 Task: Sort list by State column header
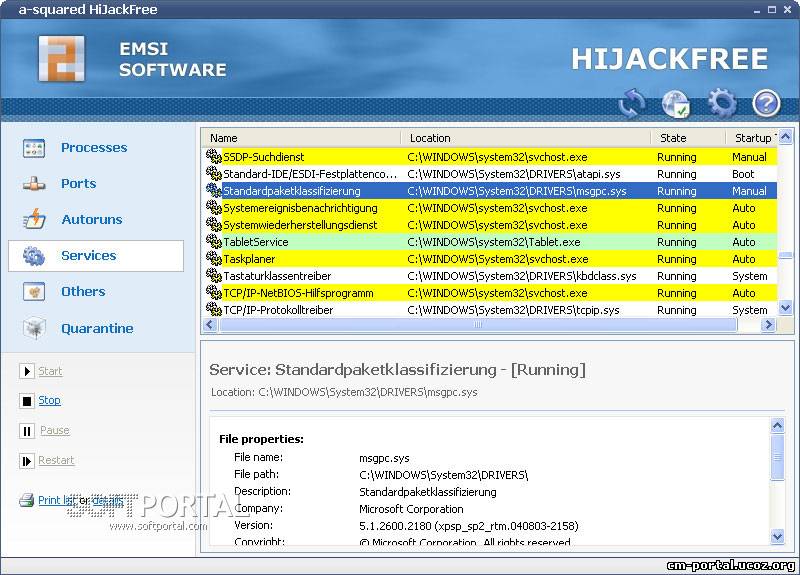tap(688, 138)
